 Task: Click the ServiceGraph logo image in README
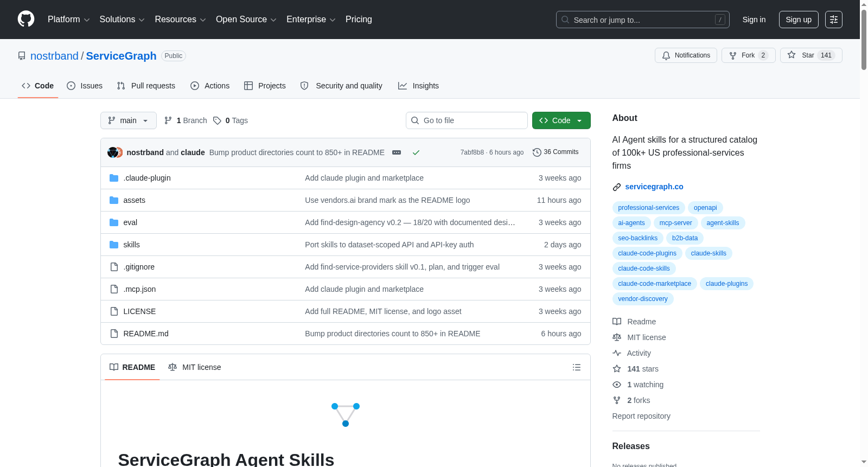coord(346,415)
